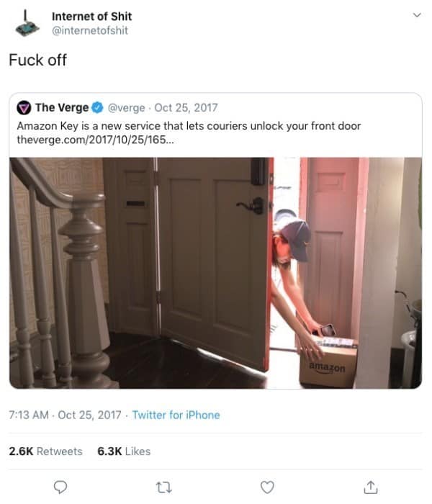Screen dimensions: 432x504
Task: Open The Verge account name
Action: 62,107
